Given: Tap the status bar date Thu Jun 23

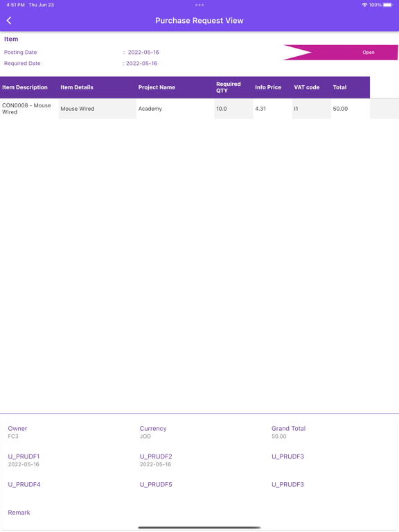Looking at the screenshot, I should (x=41, y=5).
